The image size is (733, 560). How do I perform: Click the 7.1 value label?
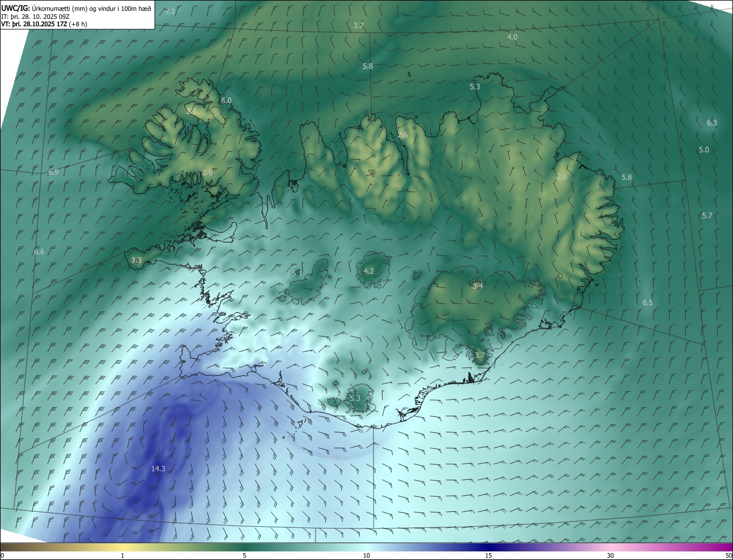pyautogui.click(x=170, y=11)
